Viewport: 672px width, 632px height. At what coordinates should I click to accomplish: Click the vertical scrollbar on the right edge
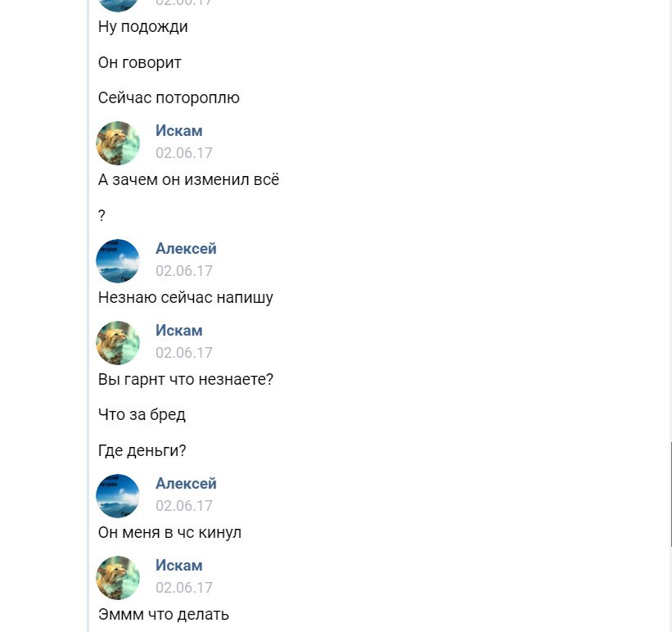click(670, 491)
